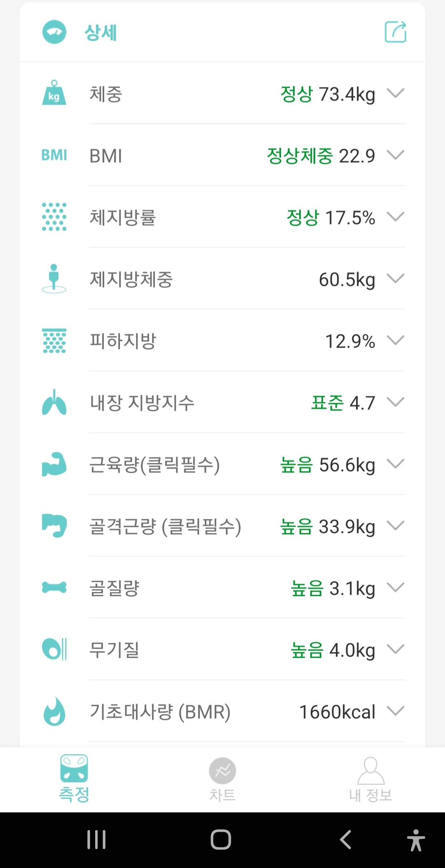The image size is (445, 868).
Task: Tap the Android home navigation button
Action: click(221, 840)
